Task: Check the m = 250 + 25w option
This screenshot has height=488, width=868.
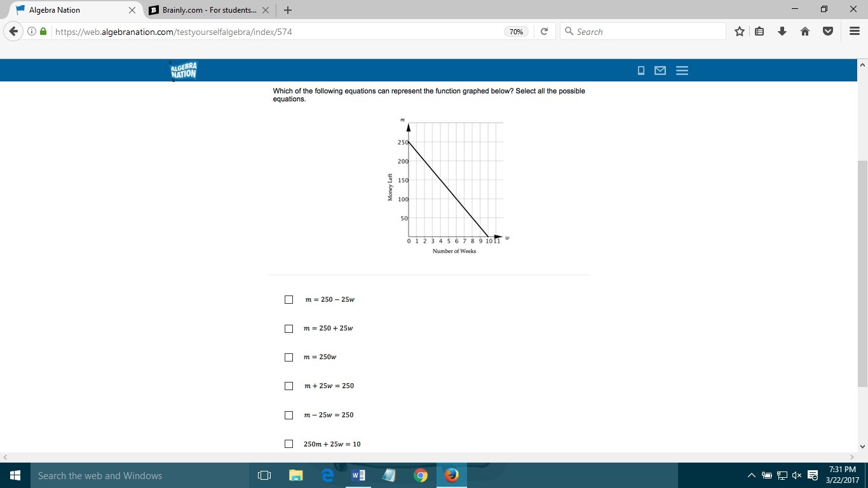Action: coord(289,329)
